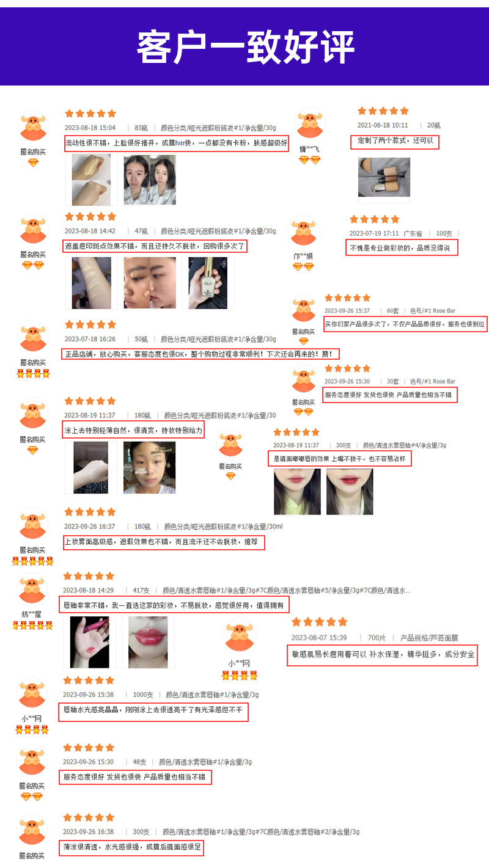Image resolution: width=489 pixels, height=868 pixels.
Task: Click the avatar of reviewer 倩**飞
Action: [310, 124]
